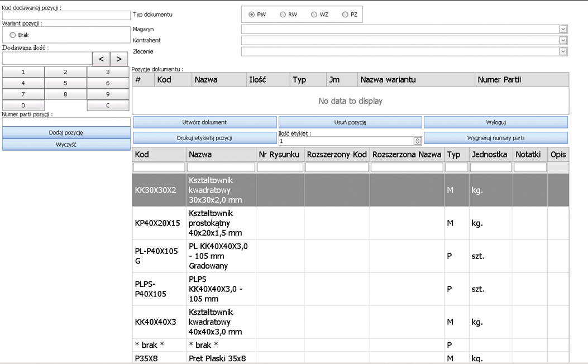588x364 pixels.
Task: Select product code KP40X20X15
Action: coord(157,223)
